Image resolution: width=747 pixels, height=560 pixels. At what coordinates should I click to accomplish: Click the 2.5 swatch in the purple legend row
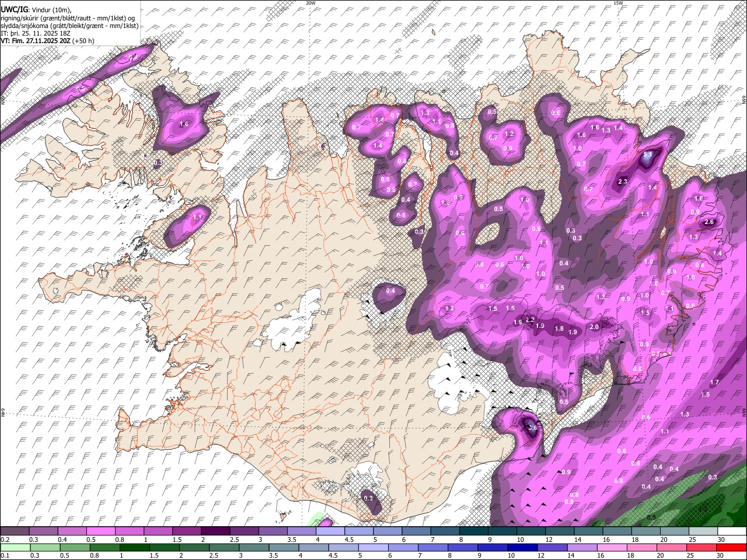[244, 531]
